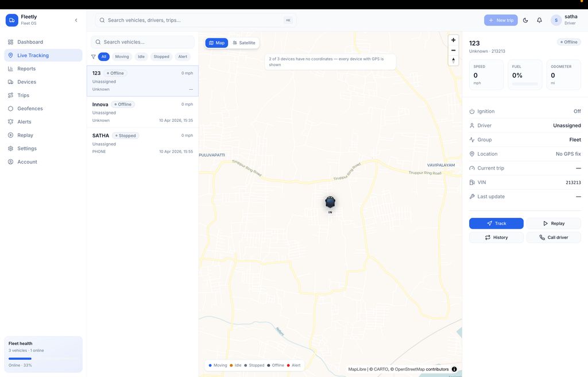Viewport: 588px width, 377px height.
Task: Click the fuel level progress bar
Action: [x=524, y=83]
